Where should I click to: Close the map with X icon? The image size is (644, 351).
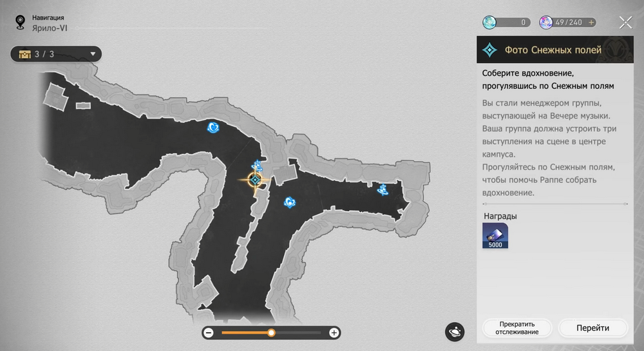pyautogui.click(x=625, y=23)
